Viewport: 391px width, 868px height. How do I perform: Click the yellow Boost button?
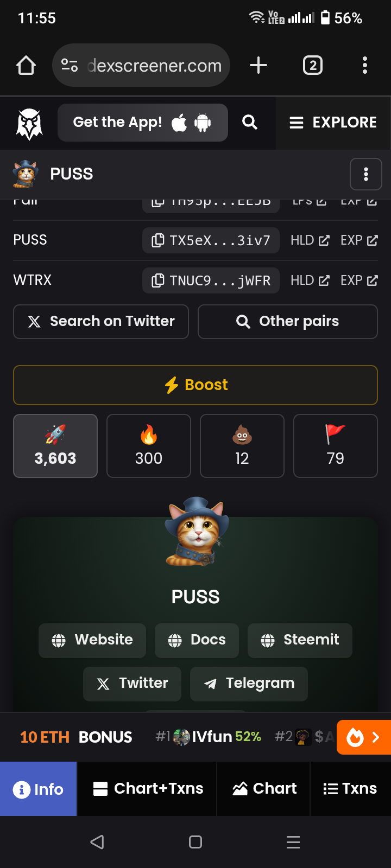coord(195,385)
